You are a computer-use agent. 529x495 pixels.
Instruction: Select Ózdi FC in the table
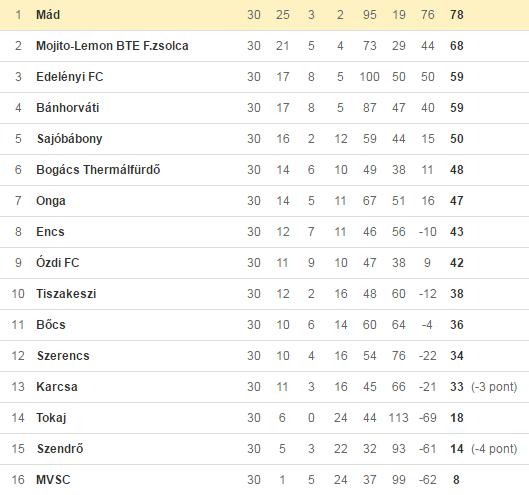[x=58, y=263]
